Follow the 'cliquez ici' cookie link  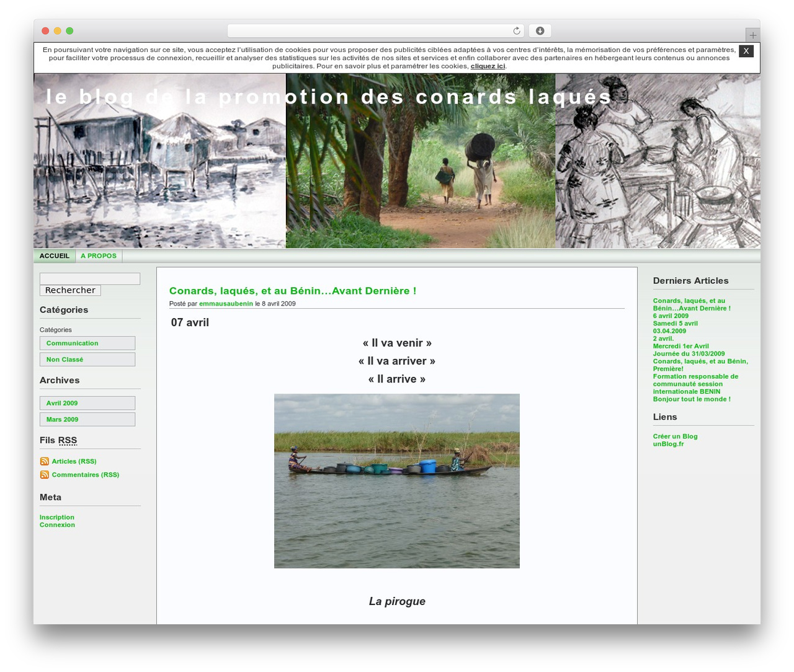[488, 66]
